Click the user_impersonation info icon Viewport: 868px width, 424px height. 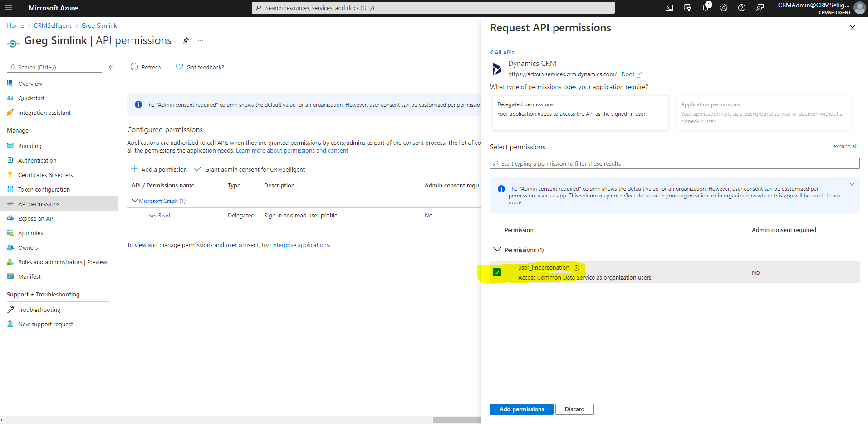tap(576, 268)
